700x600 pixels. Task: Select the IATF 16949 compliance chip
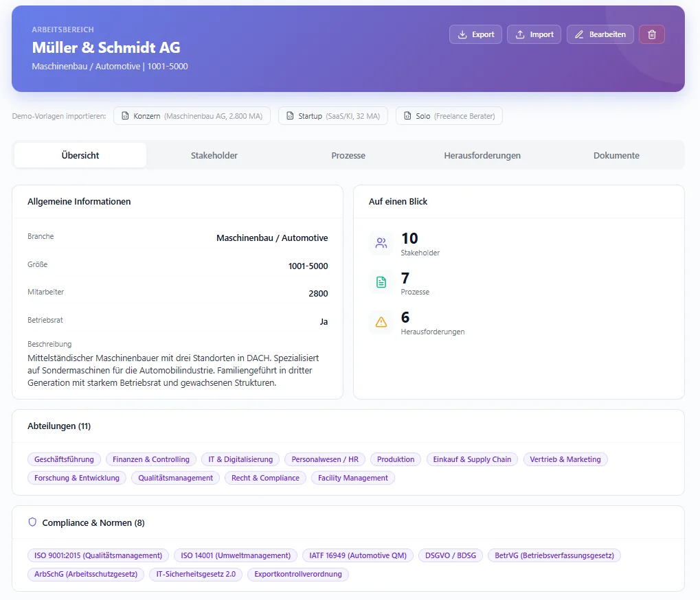357,555
